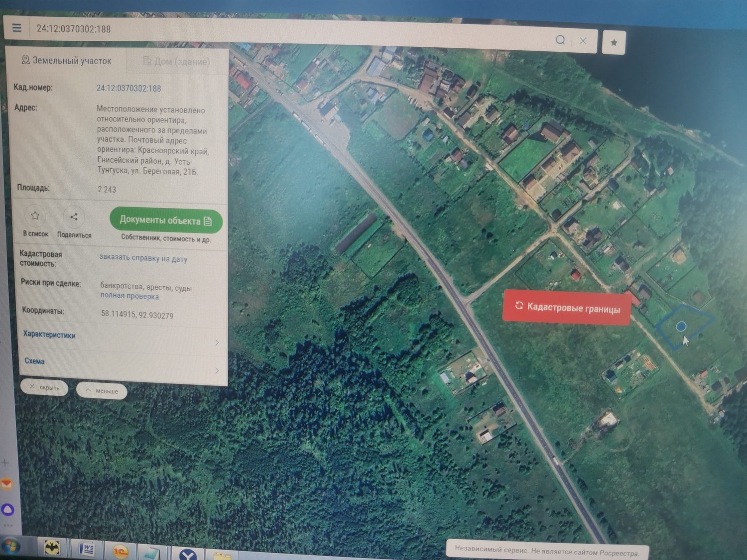747x560 pixels.
Task: Open the purple Alice assistant icon in the sidebar
Action: pos(8,510)
